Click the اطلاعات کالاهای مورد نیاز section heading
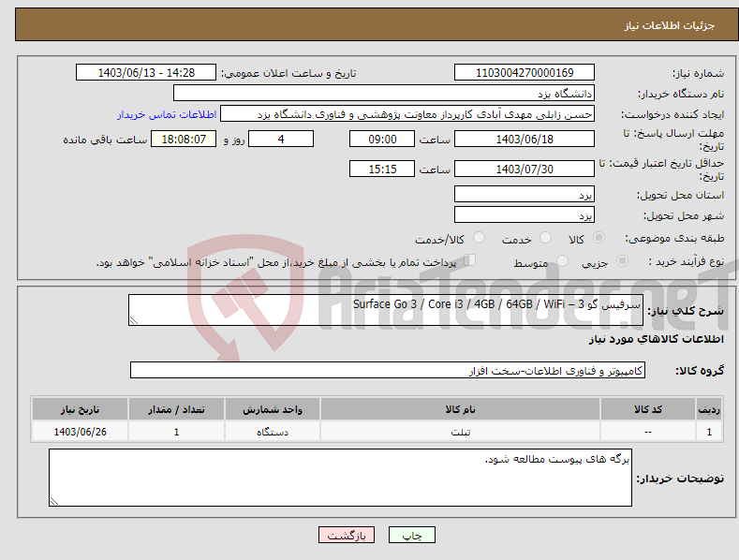Viewport: 739px width, 560px height. (656, 339)
